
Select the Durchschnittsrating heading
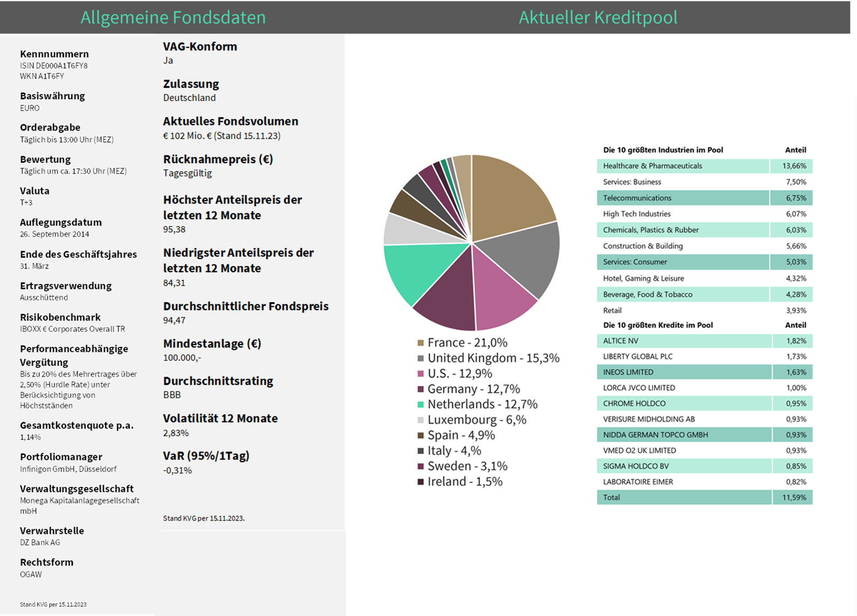[218, 381]
